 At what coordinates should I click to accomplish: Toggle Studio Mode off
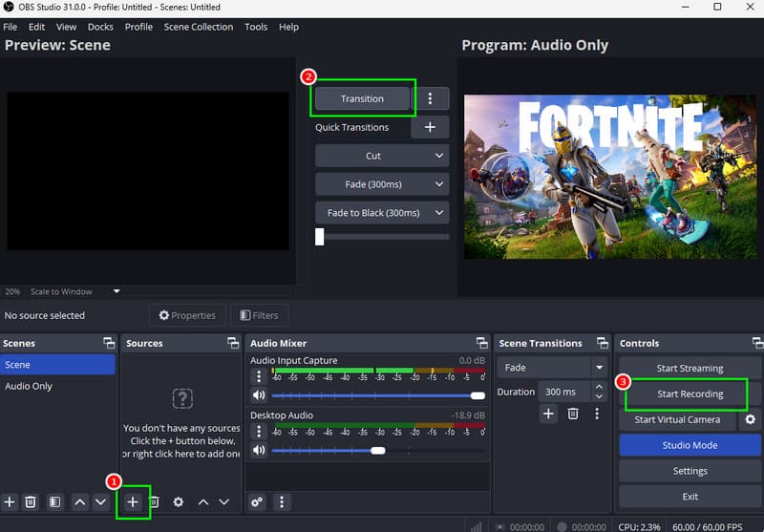[690, 445]
